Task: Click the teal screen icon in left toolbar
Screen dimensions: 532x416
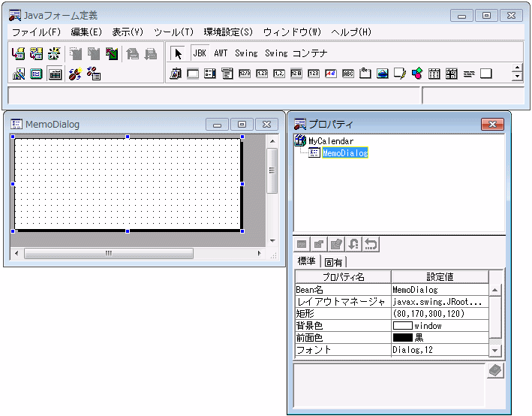Action: click(x=36, y=74)
